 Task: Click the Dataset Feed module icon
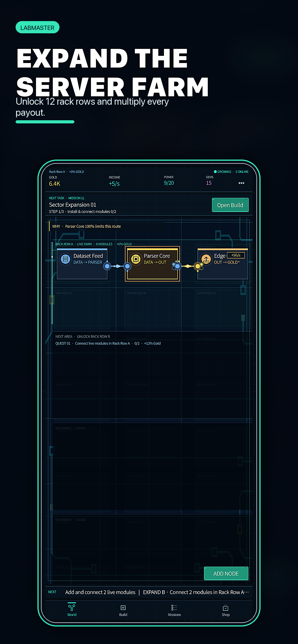[x=65, y=259]
